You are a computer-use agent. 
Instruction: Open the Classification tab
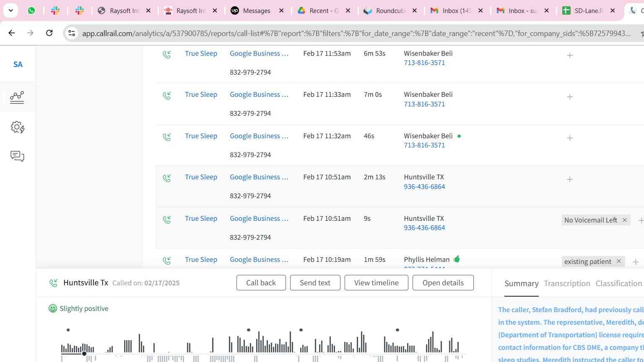point(619,284)
